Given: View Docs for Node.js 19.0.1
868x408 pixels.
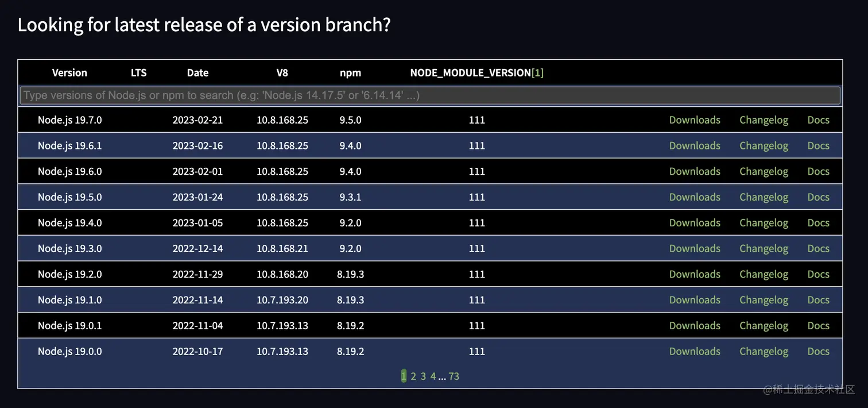Looking at the screenshot, I should click(x=818, y=325).
